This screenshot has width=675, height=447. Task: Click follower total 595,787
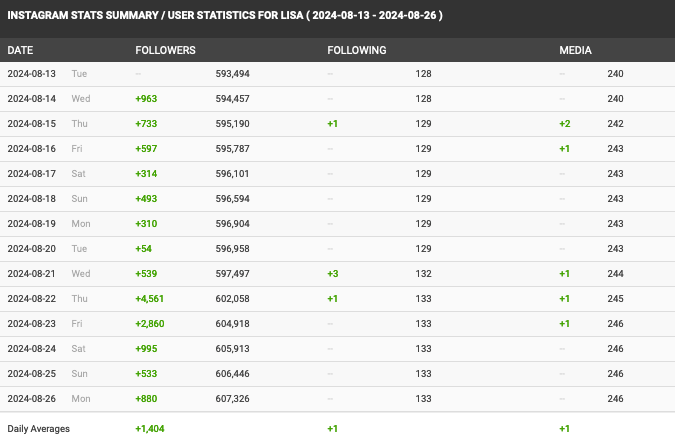click(232, 149)
